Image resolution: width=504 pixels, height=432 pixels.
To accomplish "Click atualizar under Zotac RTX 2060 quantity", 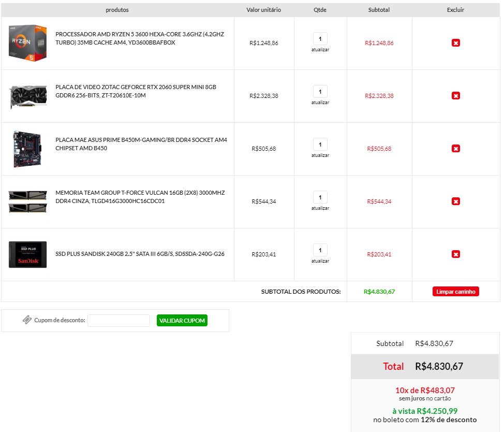I will (x=320, y=102).
